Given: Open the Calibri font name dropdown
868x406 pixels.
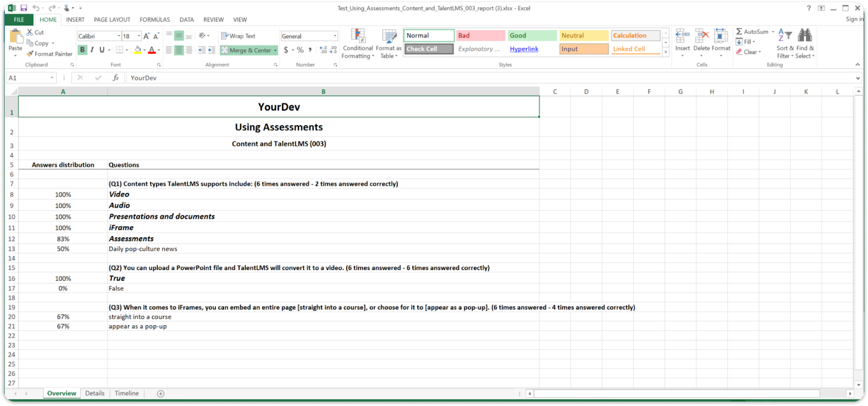Looking at the screenshot, I should (x=119, y=36).
